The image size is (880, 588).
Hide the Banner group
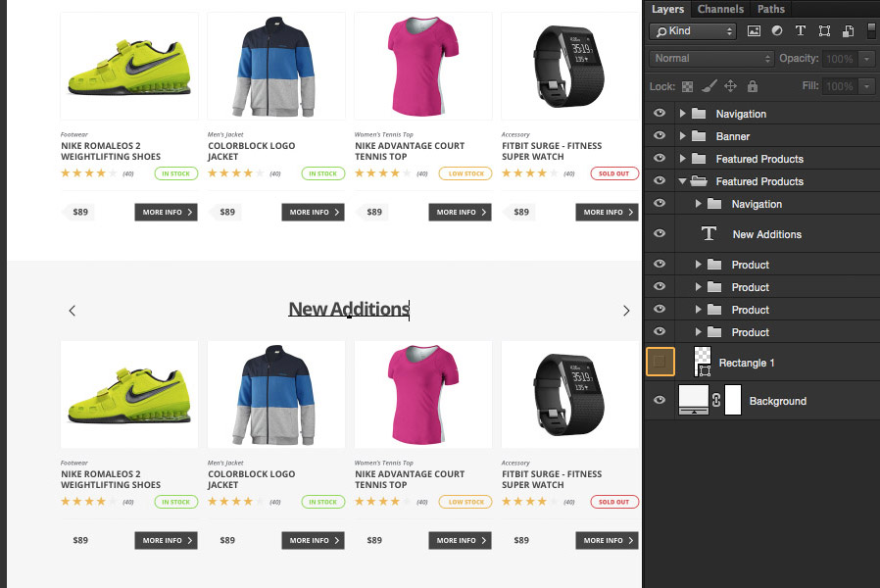pyautogui.click(x=660, y=135)
